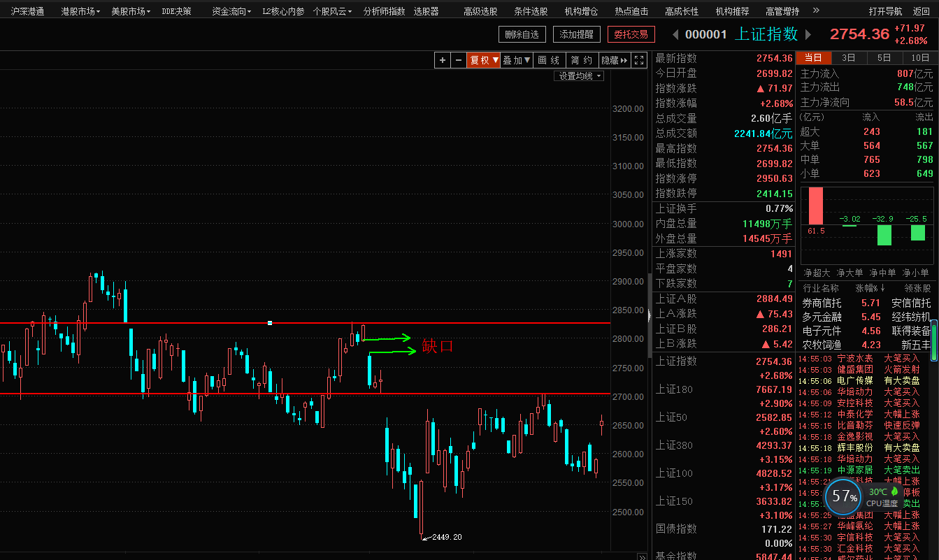Open 条件选股 menu item

coord(531,11)
